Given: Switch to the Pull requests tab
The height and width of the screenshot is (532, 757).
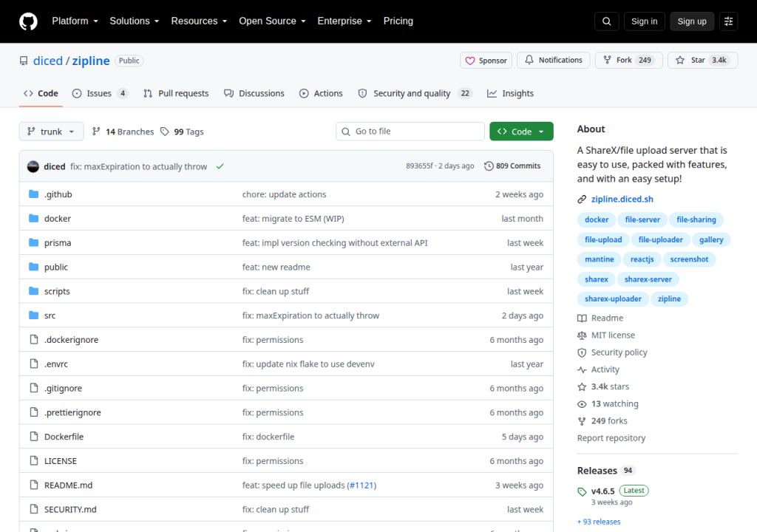Looking at the screenshot, I should click(x=176, y=93).
